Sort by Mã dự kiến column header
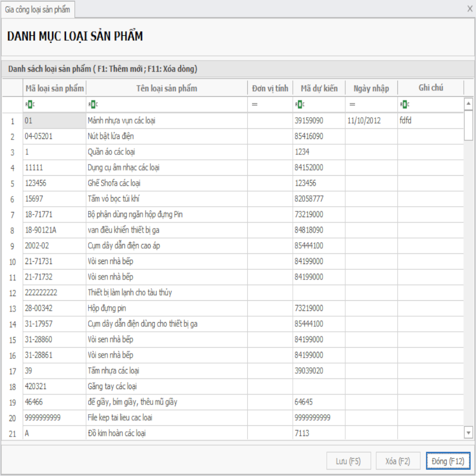This screenshot has width=476, height=476. coord(319,88)
